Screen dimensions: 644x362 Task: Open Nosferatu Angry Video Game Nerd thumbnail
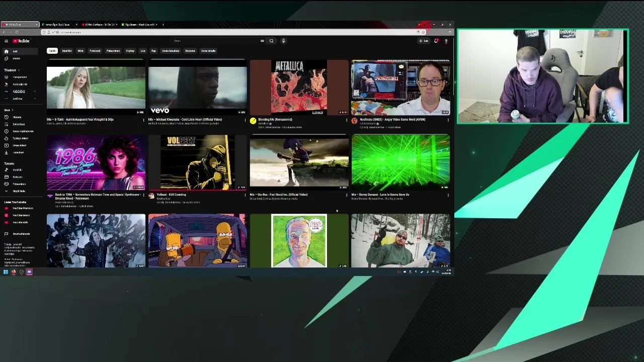pyautogui.click(x=400, y=87)
